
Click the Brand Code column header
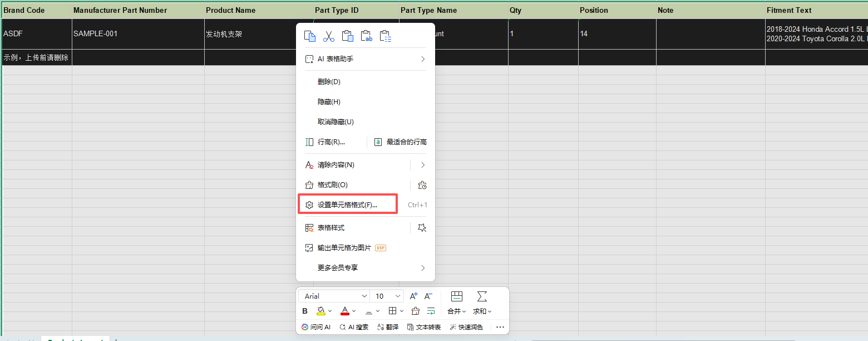(x=37, y=10)
